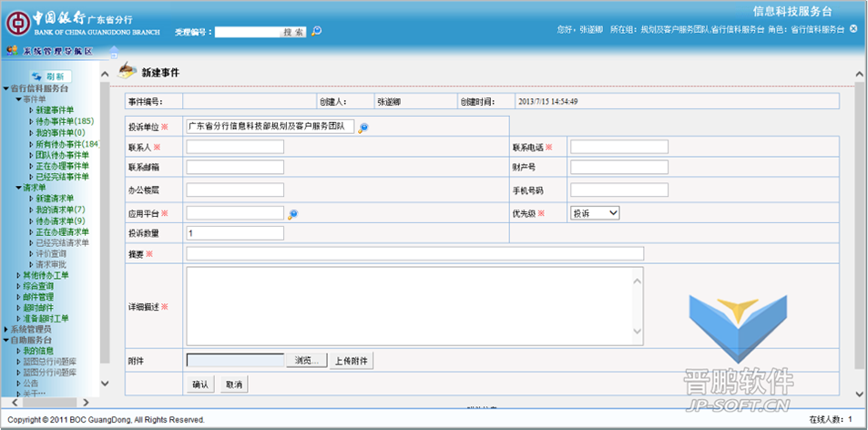Image resolution: width=868 pixels, height=430 pixels.
Task: Expand the 其他待办工单 node
Action: coord(18,275)
